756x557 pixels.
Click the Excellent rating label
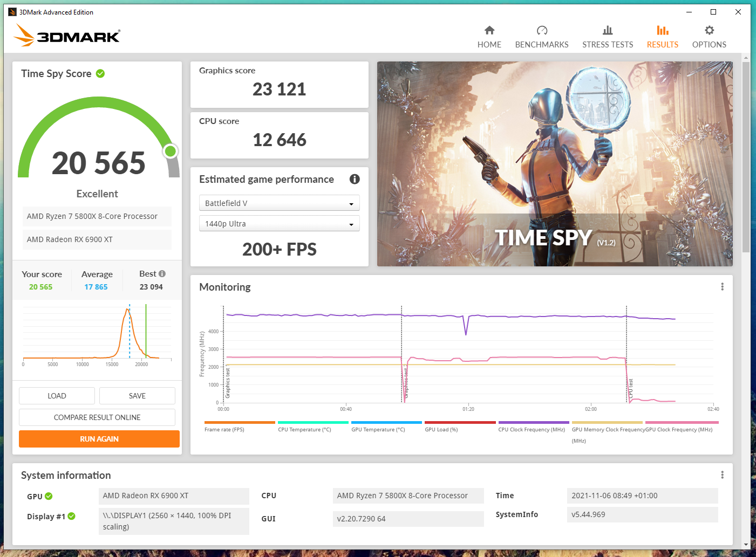click(97, 194)
